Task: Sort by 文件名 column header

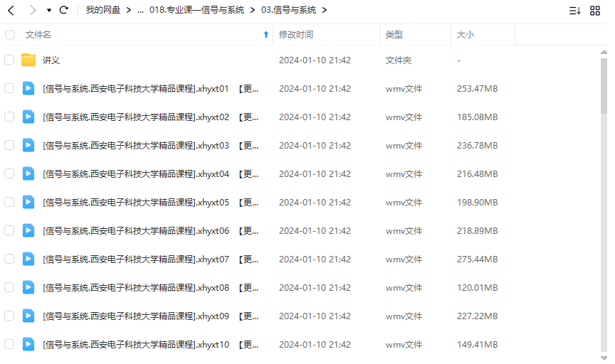Action: (x=38, y=35)
